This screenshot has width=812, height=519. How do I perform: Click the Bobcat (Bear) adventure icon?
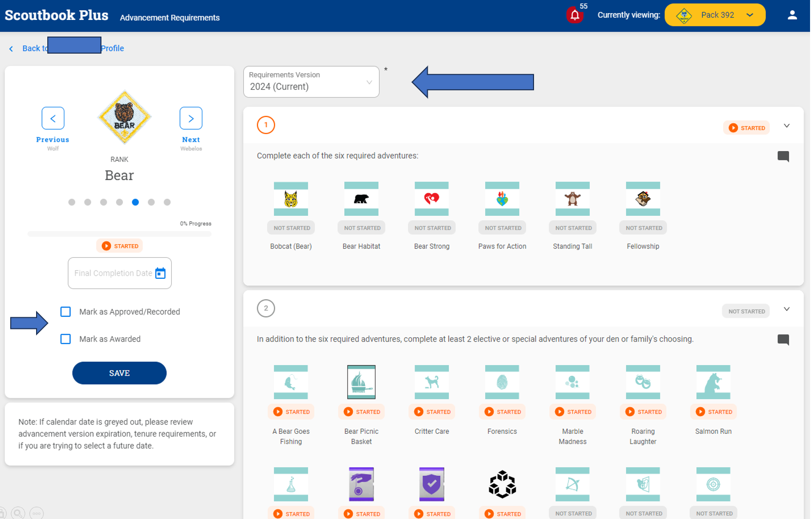(292, 199)
